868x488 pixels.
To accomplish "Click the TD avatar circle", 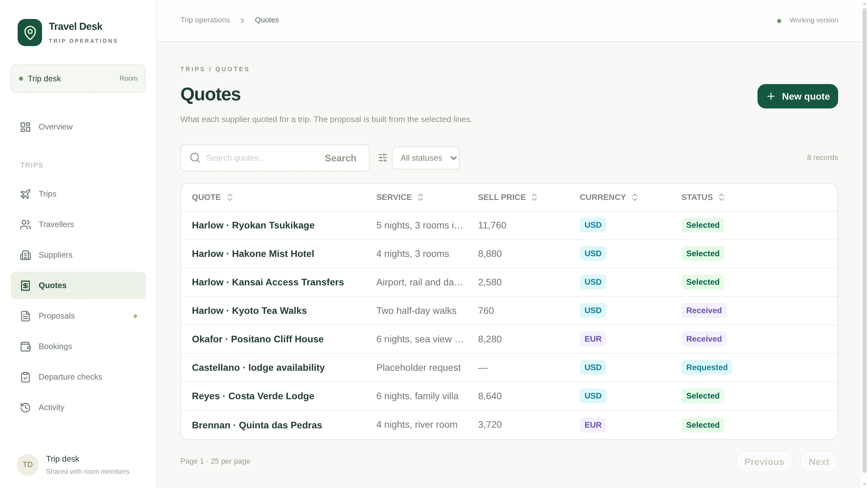I will 28,465.
